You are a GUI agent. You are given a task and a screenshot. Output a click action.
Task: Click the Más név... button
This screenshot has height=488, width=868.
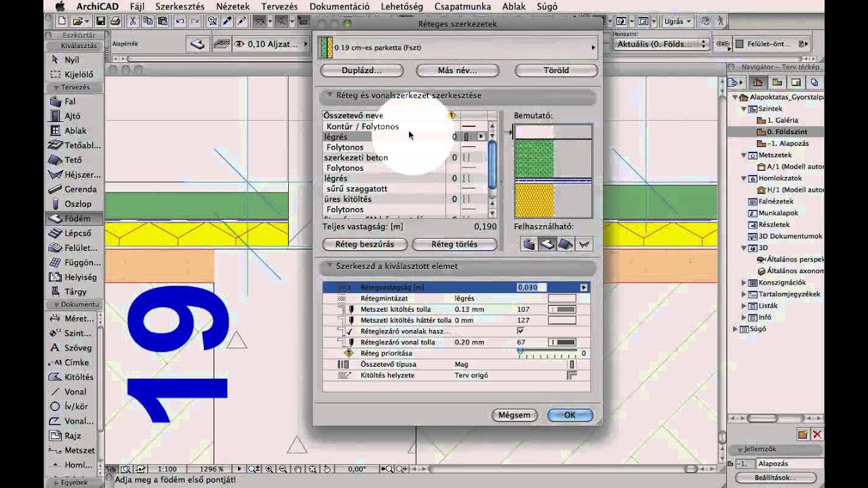coord(458,70)
